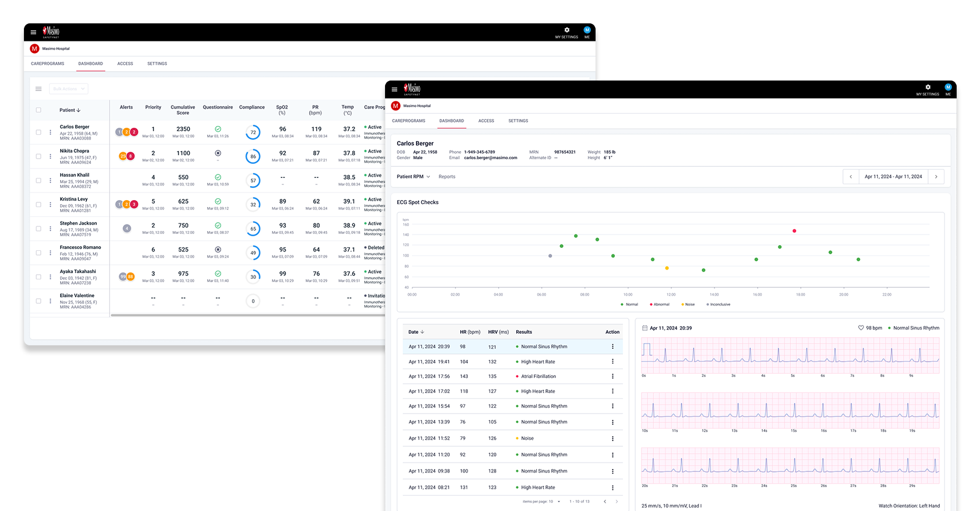Select the Hassan Khalil checkbox
This screenshot has height=511, width=980.
tap(38, 181)
